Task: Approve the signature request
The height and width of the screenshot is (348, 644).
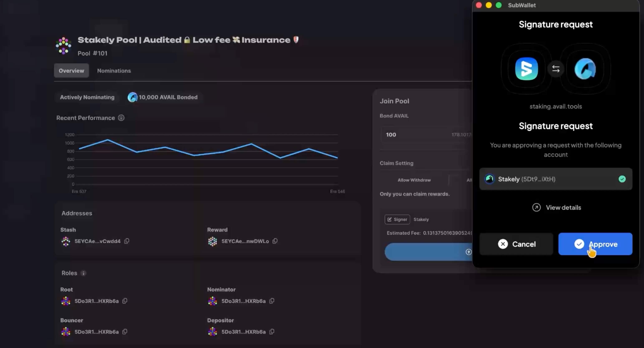Action: click(x=595, y=244)
